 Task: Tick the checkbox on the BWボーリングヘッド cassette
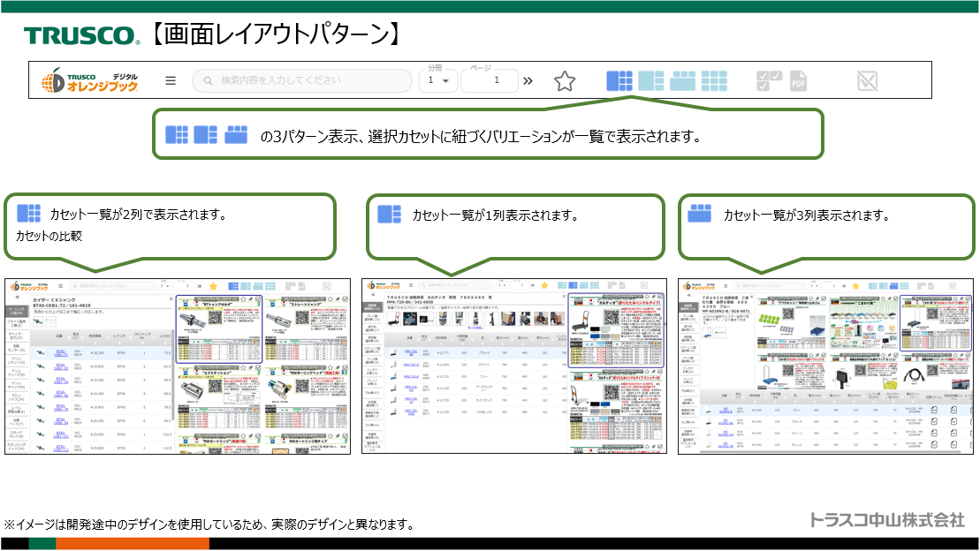click(345, 368)
